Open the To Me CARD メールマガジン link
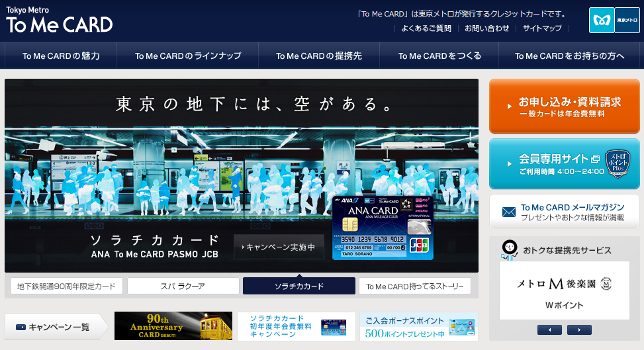The image size is (644, 350). (565, 212)
